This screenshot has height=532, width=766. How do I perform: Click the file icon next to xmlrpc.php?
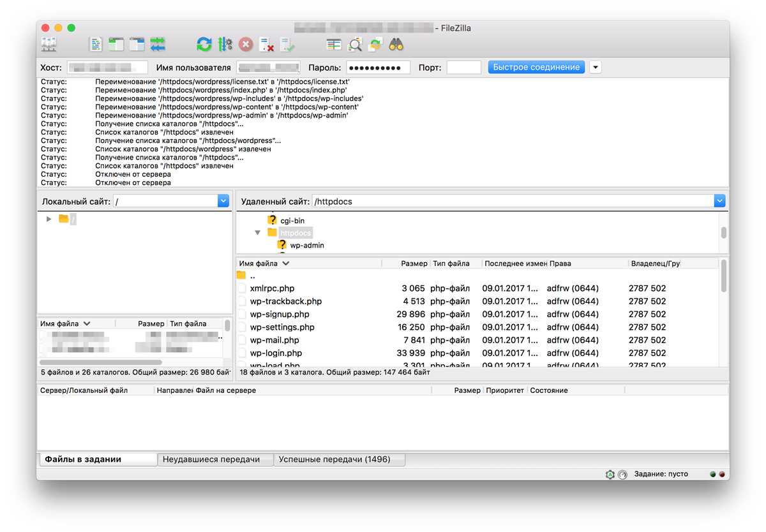241,288
